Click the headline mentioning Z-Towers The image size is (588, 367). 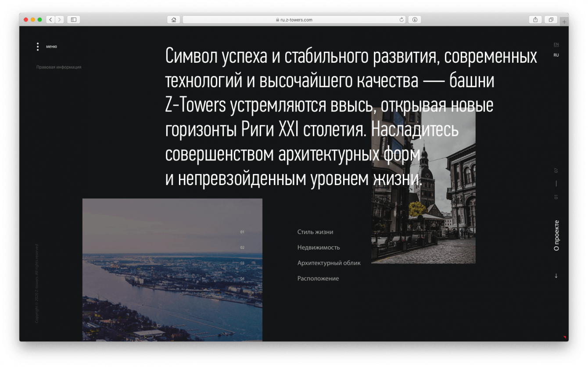(351, 118)
